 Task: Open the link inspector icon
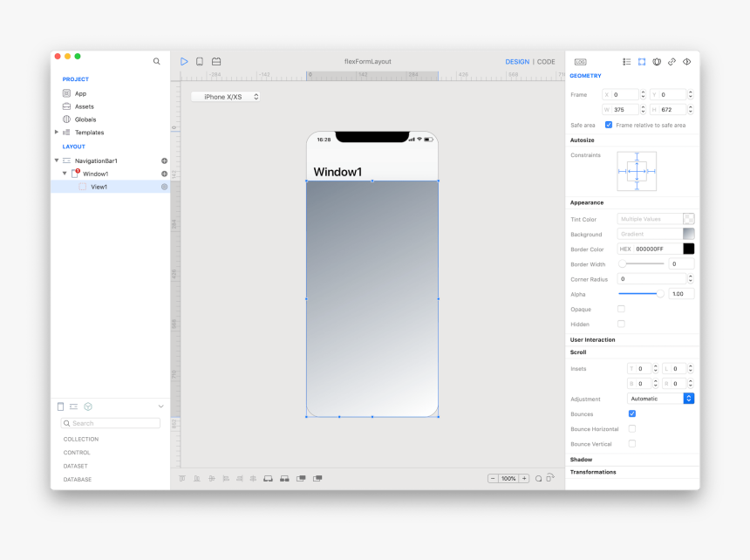672,62
